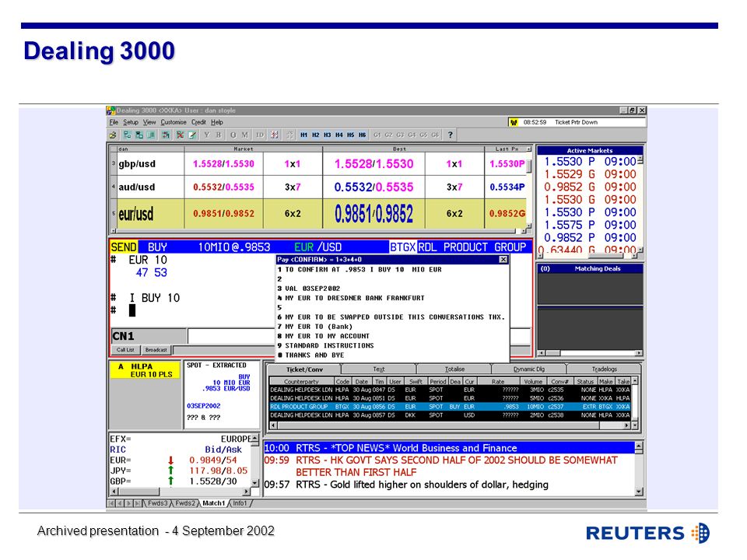
Task: Switch to the Tradelogs tab
Action: pos(604,369)
